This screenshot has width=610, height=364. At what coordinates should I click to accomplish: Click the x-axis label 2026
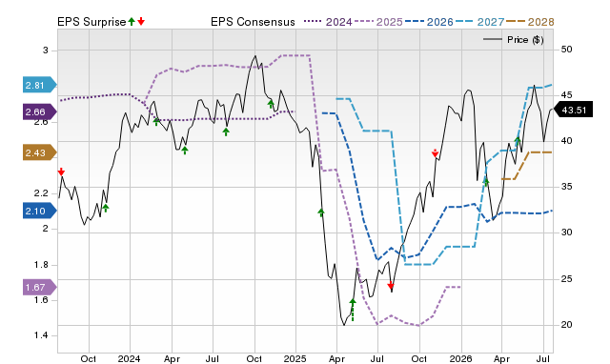460,358
